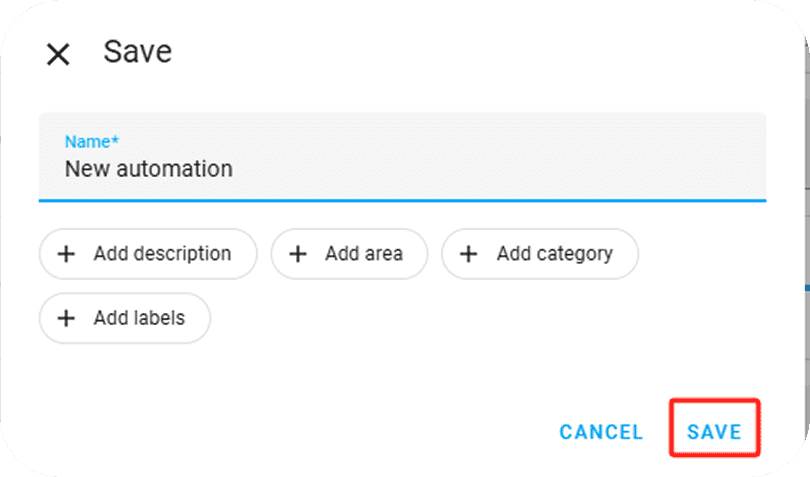Screen dimensions: 810x477
Task: Click the plus icon beside Add description
Action: point(66,254)
